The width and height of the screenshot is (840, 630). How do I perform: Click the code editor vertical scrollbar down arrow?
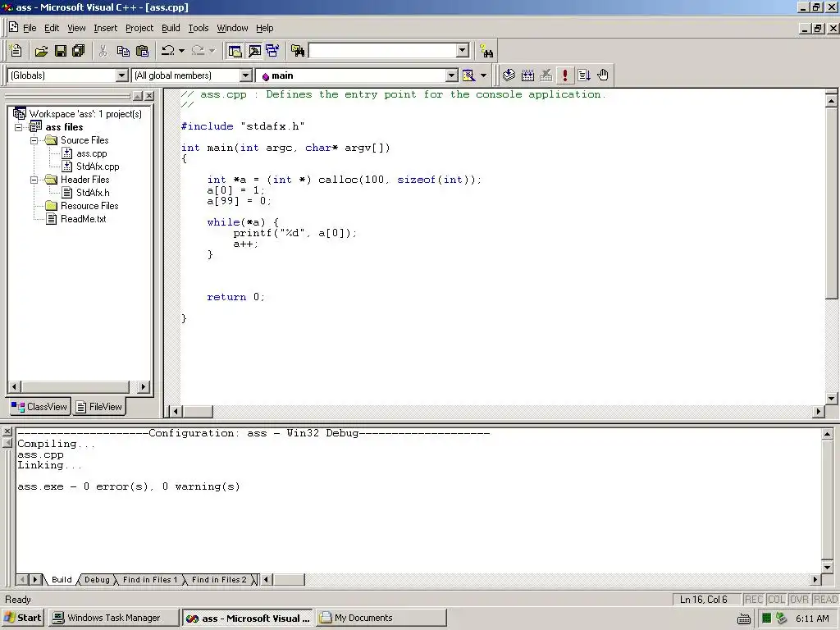click(x=832, y=398)
